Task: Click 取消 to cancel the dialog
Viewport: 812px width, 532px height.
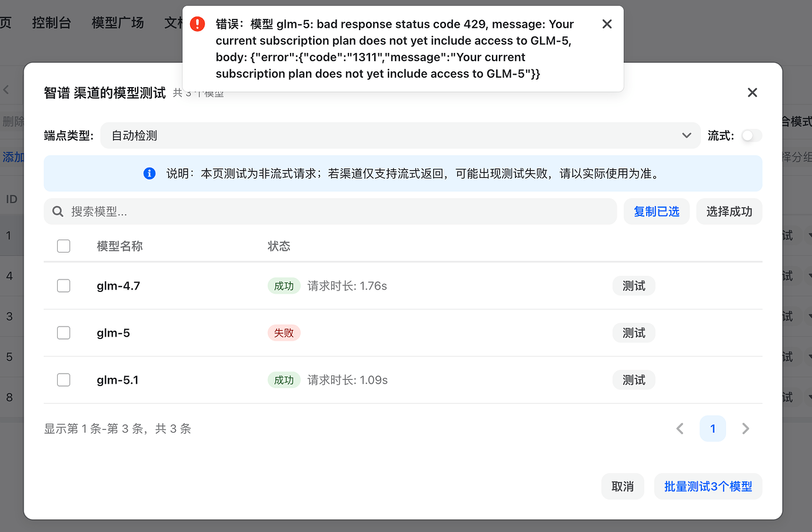Action: point(623,487)
